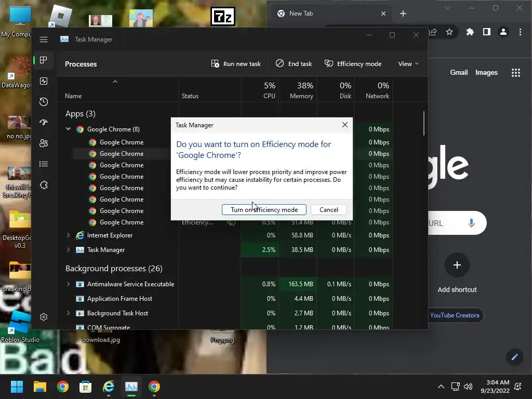This screenshot has width=532, height=399.
Task: Close the Chrome New Tab tab
Action: point(383,14)
